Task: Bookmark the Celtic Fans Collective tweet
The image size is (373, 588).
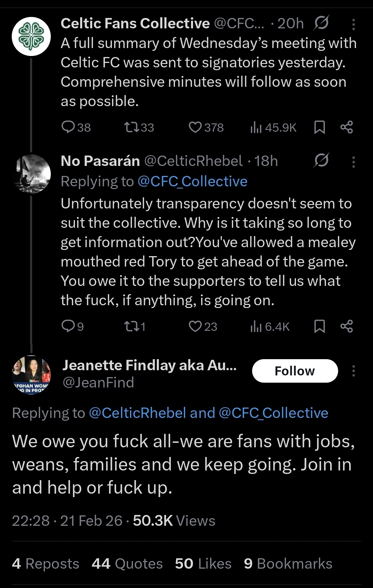Action: 319,127
